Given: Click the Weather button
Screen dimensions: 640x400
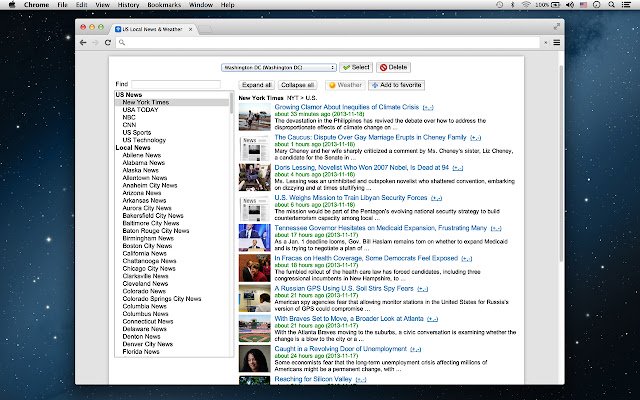Looking at the screenshot, I should coord(345,85).
